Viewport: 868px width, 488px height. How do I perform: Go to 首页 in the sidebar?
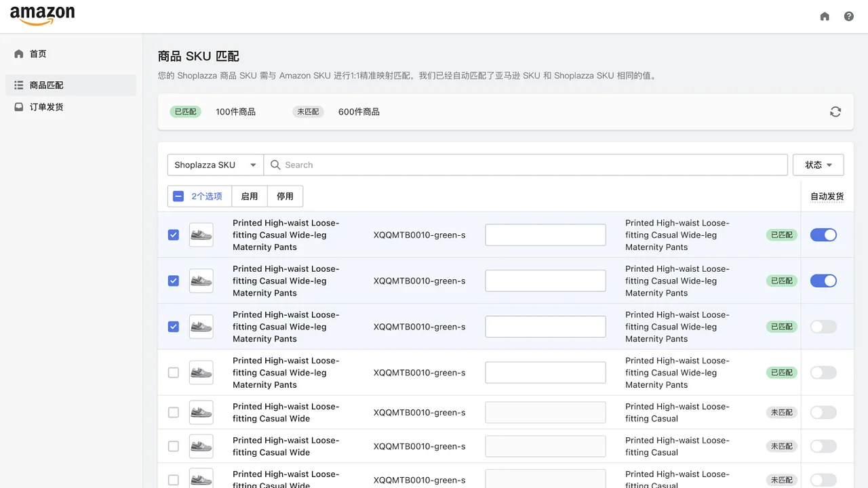(71, 54)
